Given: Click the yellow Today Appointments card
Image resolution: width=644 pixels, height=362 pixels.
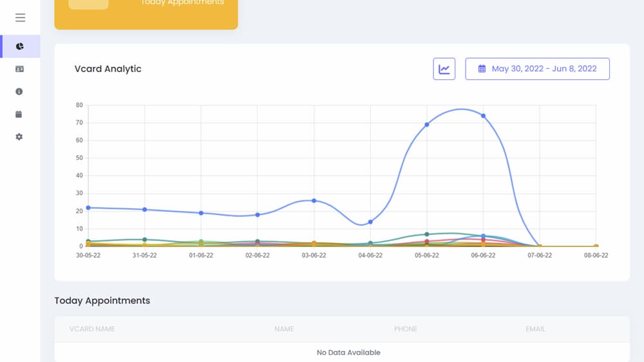Looking at the screenshot, I should (x=146, y=12).
